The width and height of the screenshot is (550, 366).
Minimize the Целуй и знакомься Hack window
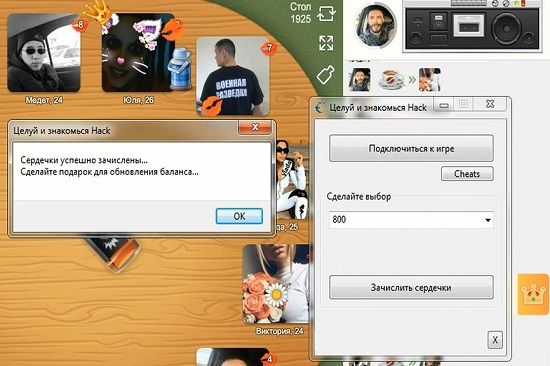[x=444, y=105]
